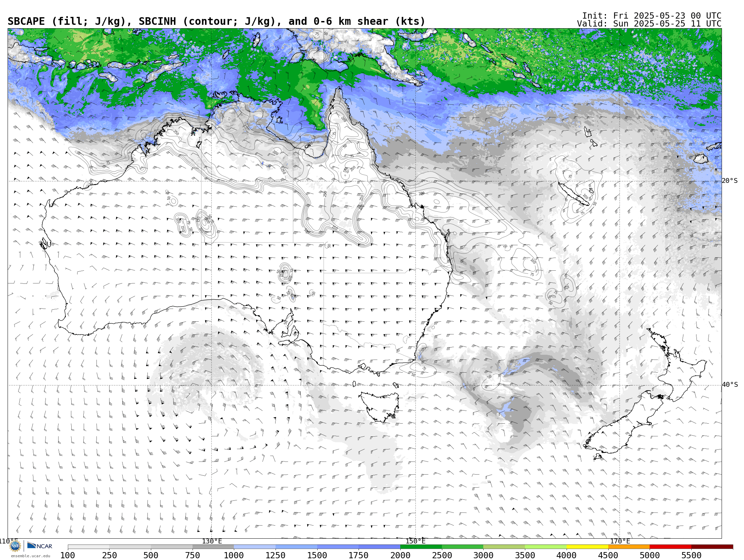
Task: Click the olive 3000–3500 colorbar segment
Action: click(x=504, y=547)
